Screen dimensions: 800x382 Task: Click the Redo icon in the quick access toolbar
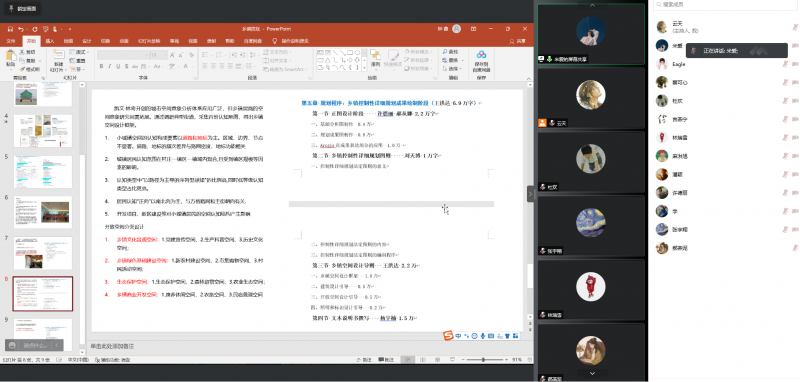(35, 29)
